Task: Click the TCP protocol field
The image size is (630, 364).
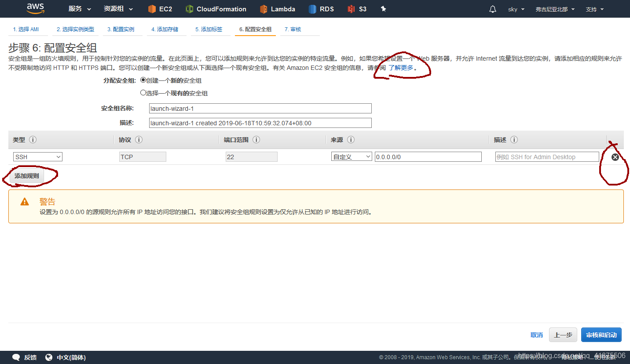Action: click(143, 157)
